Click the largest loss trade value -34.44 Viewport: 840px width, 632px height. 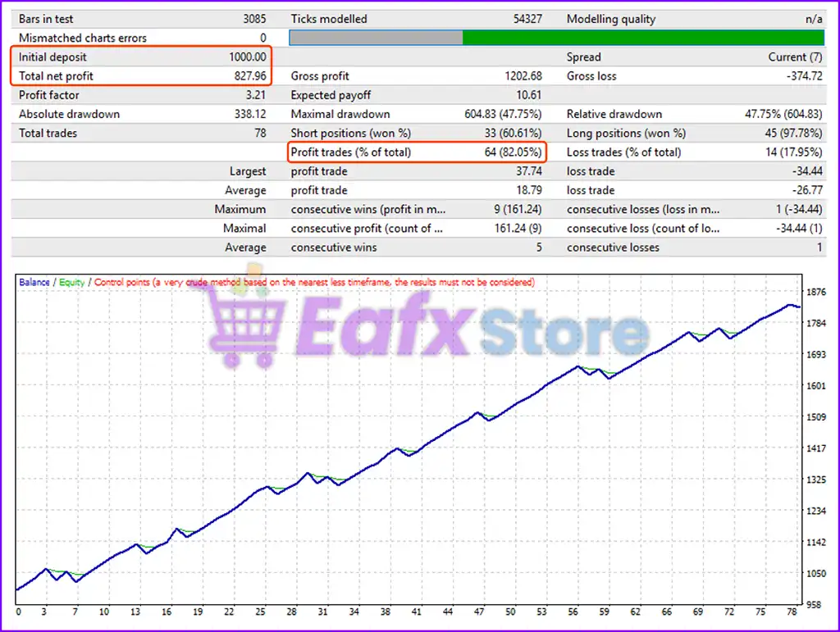click(x=807, y=171)
